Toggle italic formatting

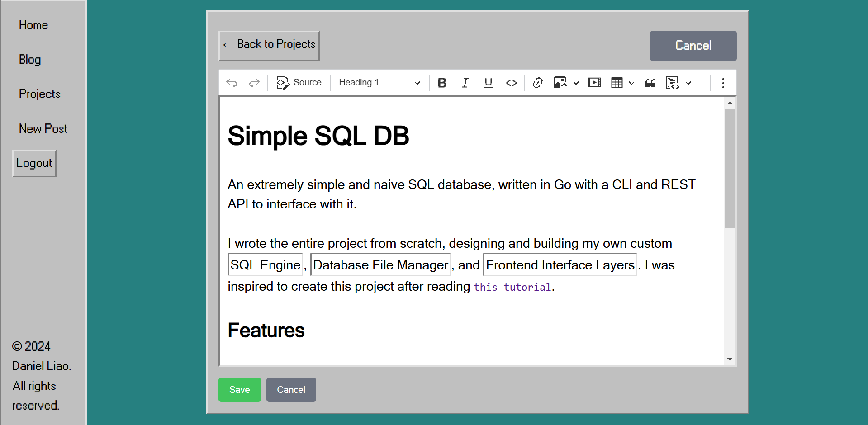tap(465, 83)
